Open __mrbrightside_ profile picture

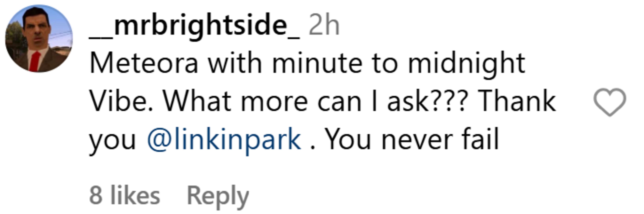click(39, 39)
